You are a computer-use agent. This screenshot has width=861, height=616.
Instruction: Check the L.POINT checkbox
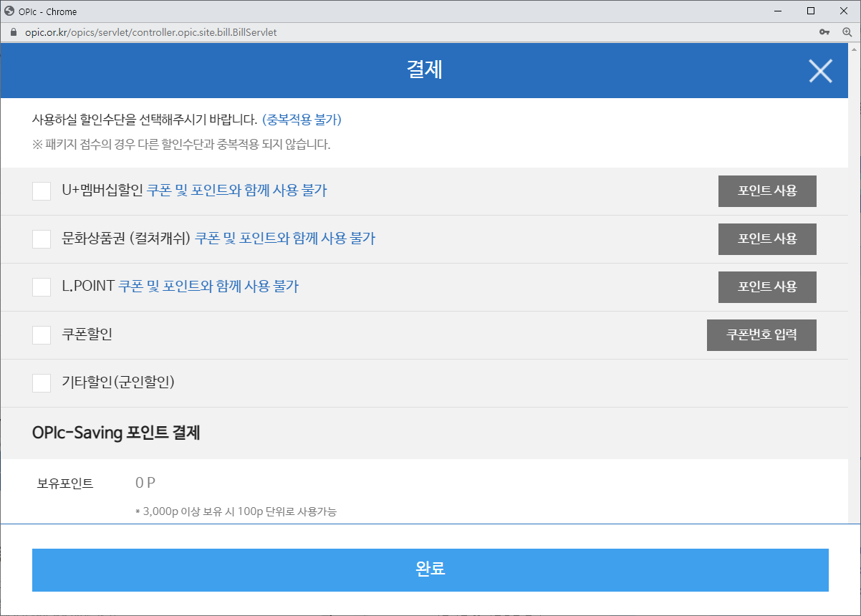pos(42,287)
